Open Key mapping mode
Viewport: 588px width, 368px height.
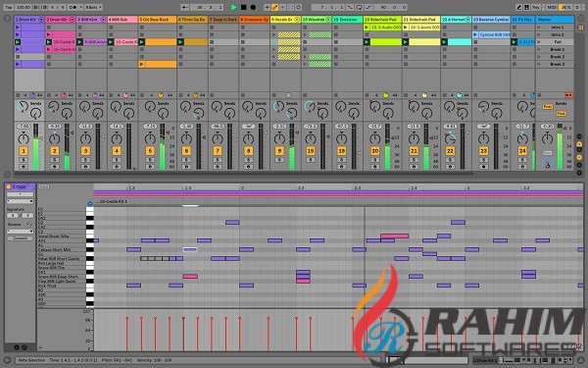tap(536, 7)
